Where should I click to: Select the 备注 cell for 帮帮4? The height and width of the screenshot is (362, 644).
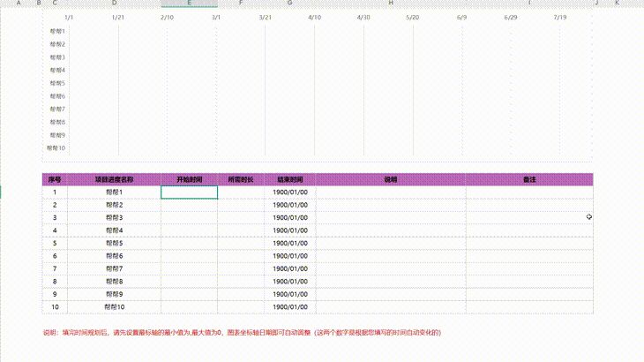point(529,230)
